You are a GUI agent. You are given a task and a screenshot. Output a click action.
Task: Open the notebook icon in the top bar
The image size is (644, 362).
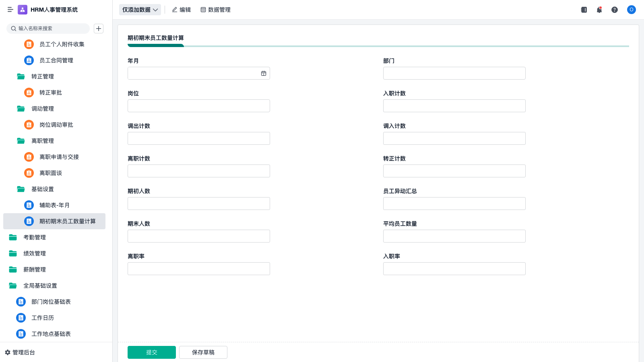pyautogui.click(x=584, y=10)
